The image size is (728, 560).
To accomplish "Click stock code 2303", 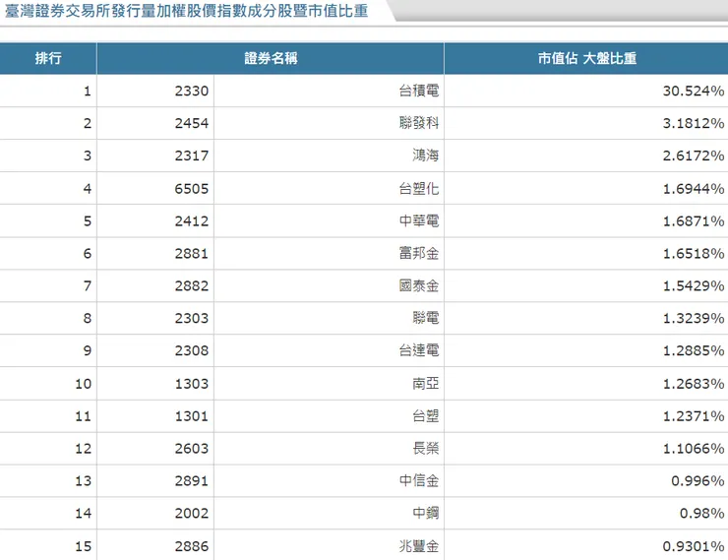I will [191, 319].
